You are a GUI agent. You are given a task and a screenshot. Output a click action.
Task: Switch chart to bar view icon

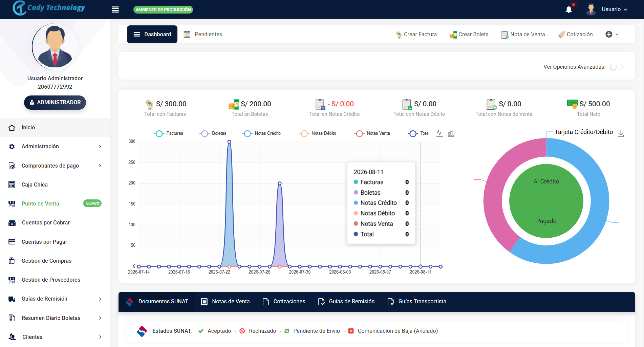pos(451,133)
